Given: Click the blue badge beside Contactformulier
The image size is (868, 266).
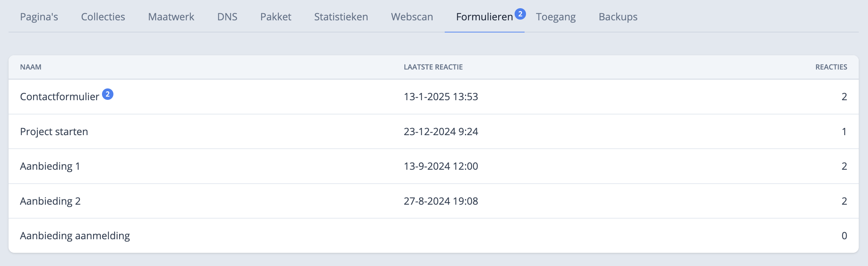Looking at the screenshot, I should click(x=107, y=94).
